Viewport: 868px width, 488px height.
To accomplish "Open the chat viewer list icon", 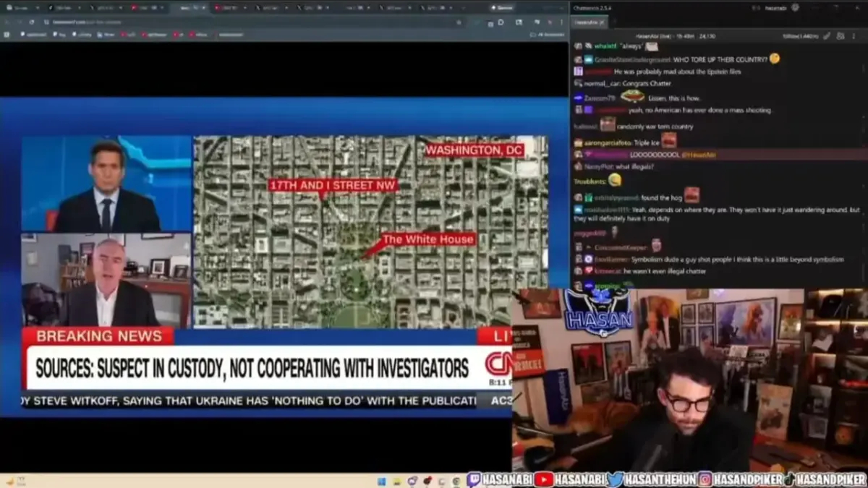I will [x=841, y=36].
